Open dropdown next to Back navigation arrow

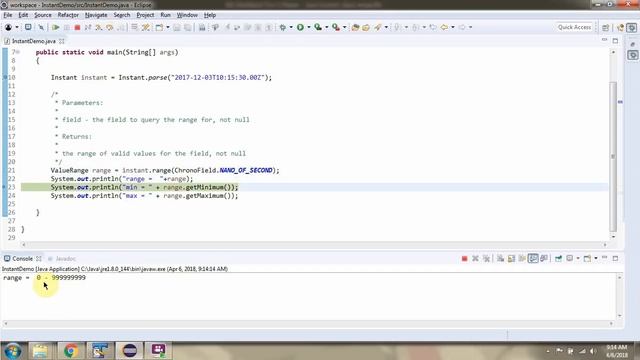tap(453, 27)
